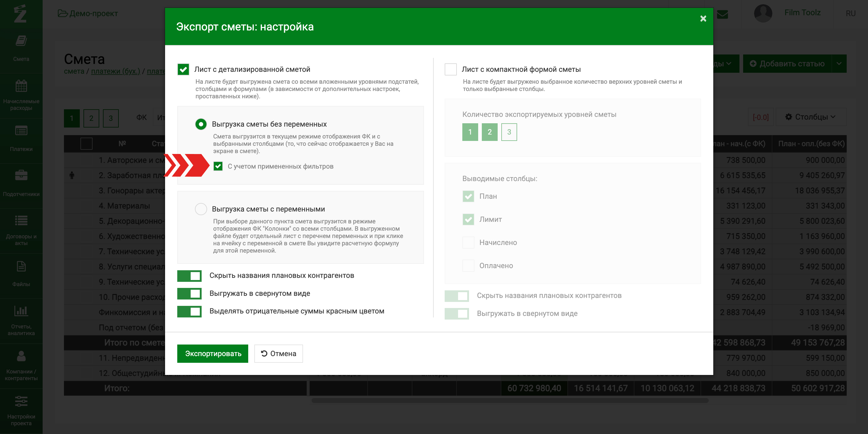Open Файлы section in sidebar
This screenshot has width=868, height=434.
(21, 274)
